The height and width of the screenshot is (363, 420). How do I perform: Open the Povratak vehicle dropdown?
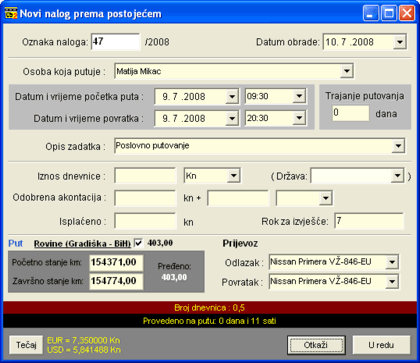[392, 282]
